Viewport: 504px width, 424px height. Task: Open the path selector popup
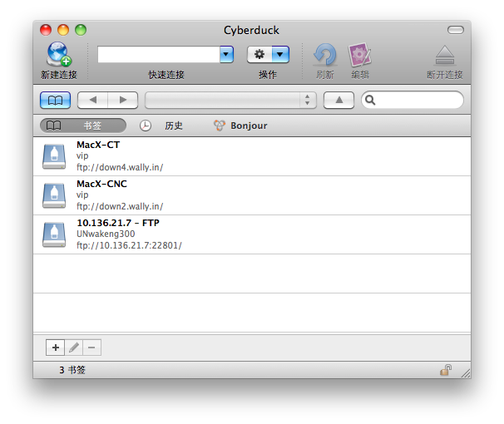click(230, 101)
